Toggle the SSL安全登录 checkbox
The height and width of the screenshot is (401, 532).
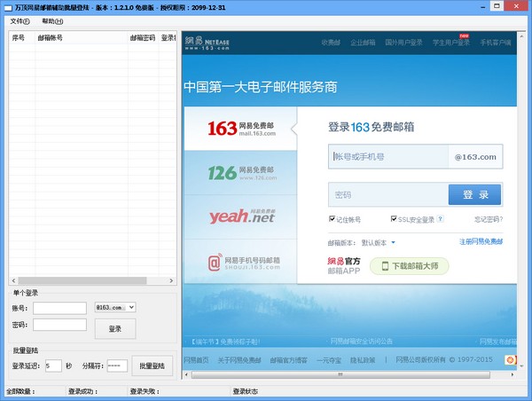coord(394,218)
